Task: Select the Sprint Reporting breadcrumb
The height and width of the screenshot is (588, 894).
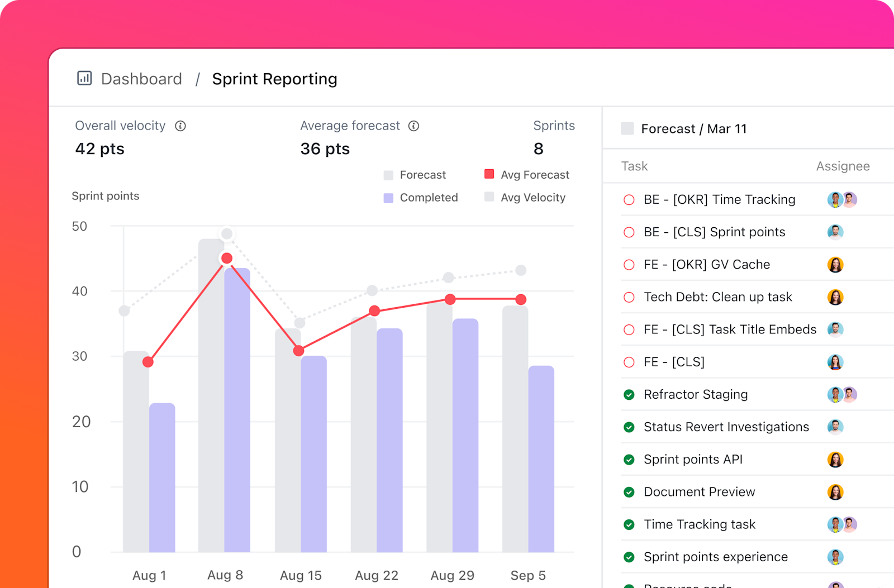Action: pyautogui.click(x=274, y=79)
